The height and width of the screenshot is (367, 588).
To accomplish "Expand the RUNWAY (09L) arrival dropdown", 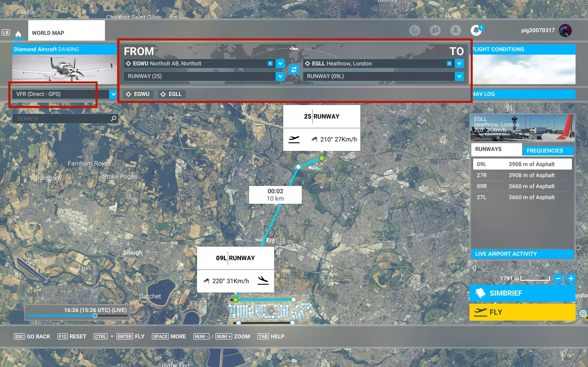I will [x=459, y=76].
